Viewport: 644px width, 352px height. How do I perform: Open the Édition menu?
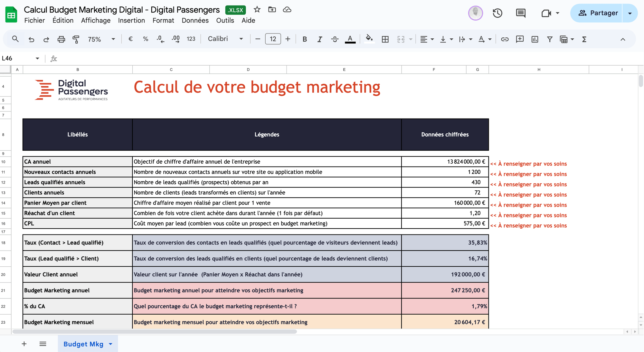pos(63,20)
